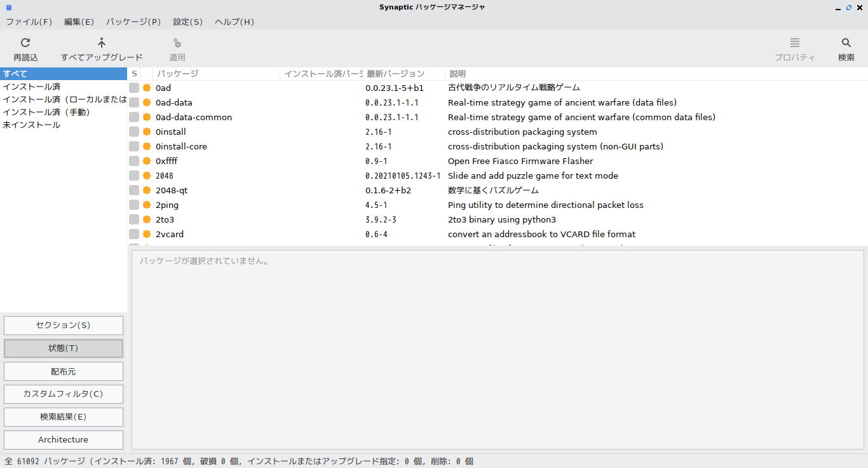
Task: Sort by the パッケージ column header
Action: 216,74
